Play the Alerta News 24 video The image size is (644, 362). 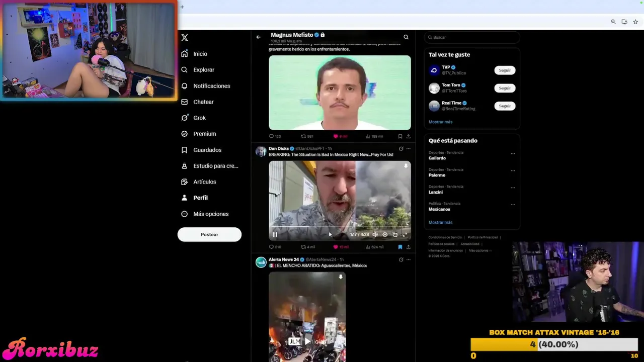coord(307,341)
